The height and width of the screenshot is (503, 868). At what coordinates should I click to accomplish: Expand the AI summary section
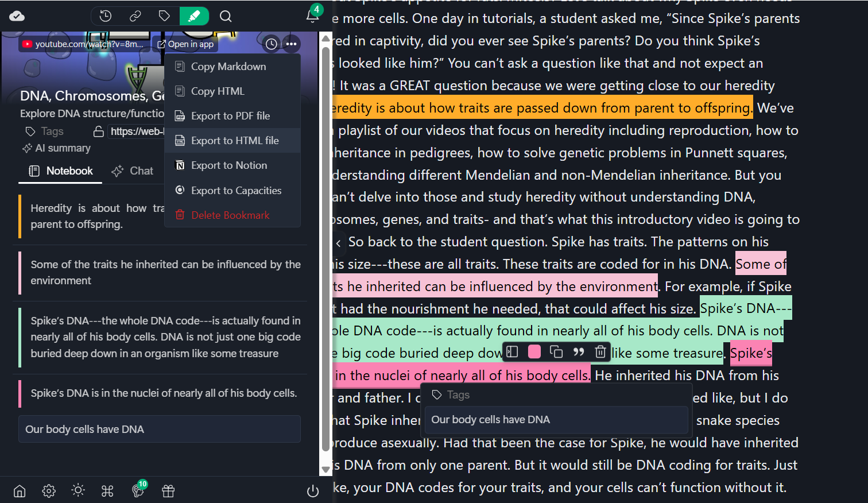pyautogui.click(x=57, y=148)
